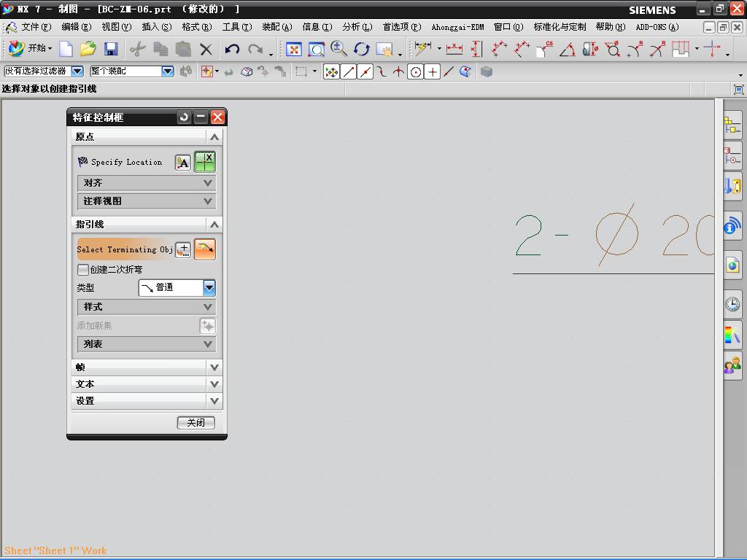Select the Horizontal dimension tool

pyautogui.click(x=454, y=49)
